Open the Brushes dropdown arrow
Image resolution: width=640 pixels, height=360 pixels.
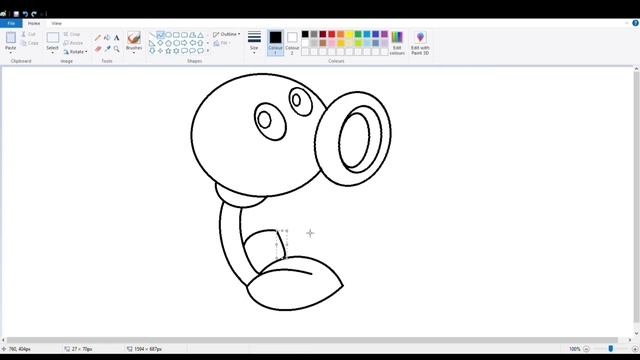134,53
